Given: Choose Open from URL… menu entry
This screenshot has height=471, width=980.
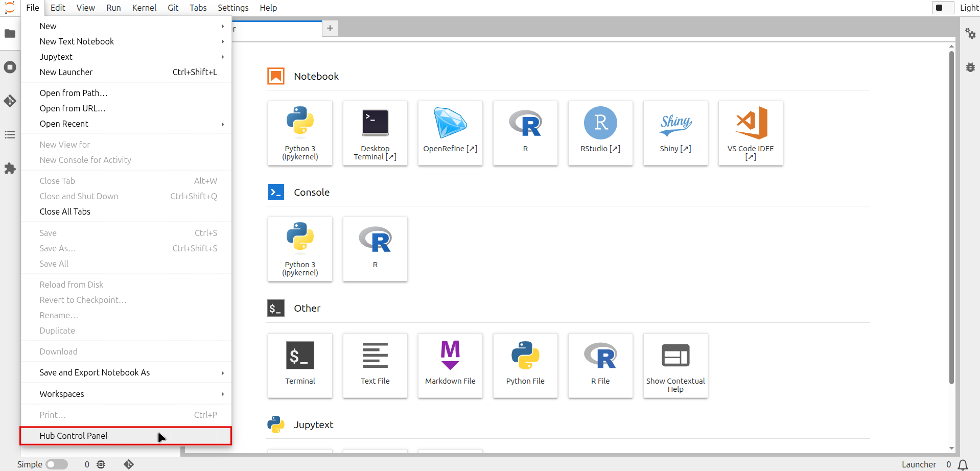Looking at the screenshot, I should pyautogui.click(x=126, y=108).
